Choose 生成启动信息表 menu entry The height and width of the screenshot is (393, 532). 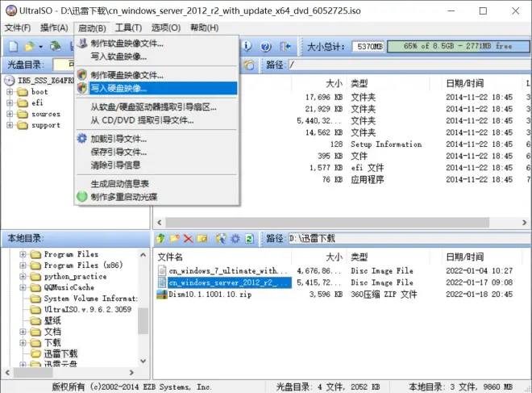pyautogui.click(x=156, y=184)
